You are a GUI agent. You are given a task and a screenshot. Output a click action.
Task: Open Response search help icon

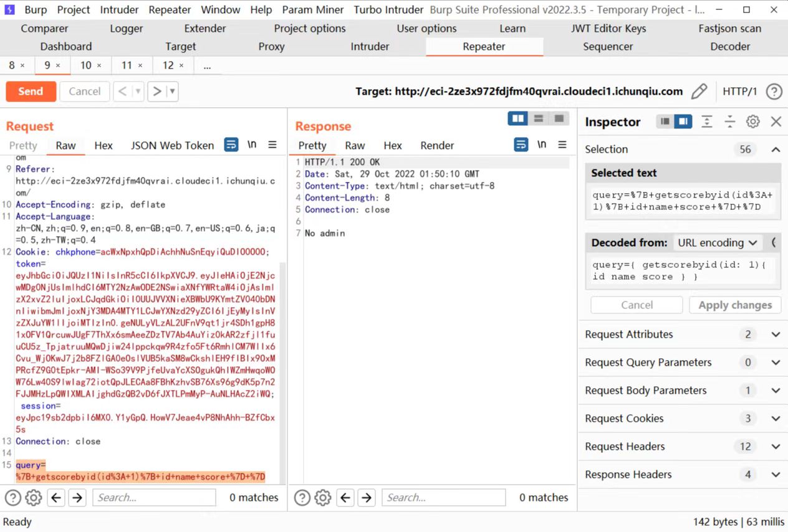click(x=302, y=497)
